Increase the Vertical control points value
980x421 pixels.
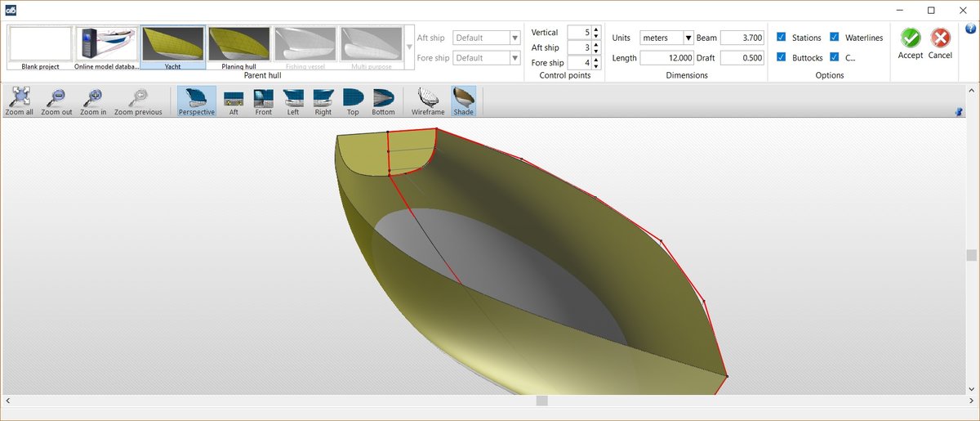tap(596, 29)
